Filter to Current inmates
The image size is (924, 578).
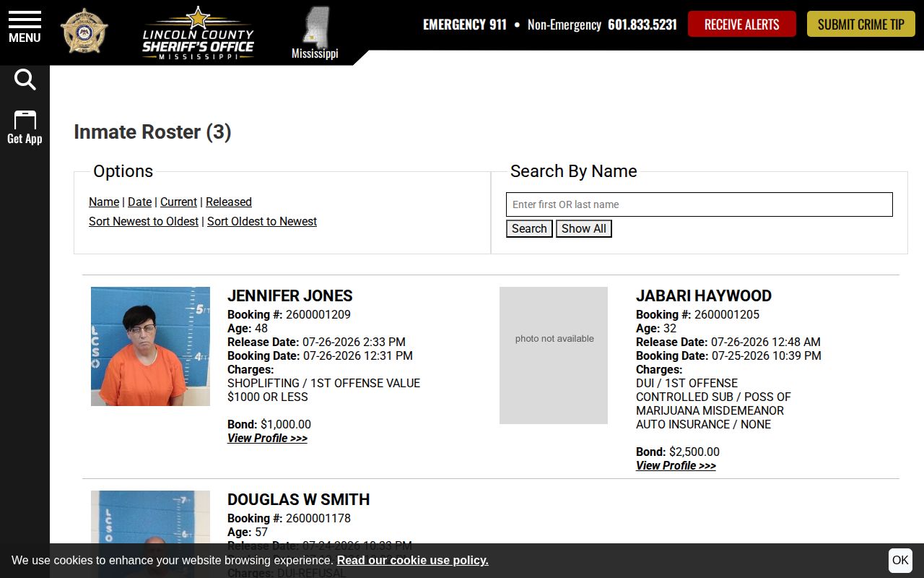(x=178, y=202)
